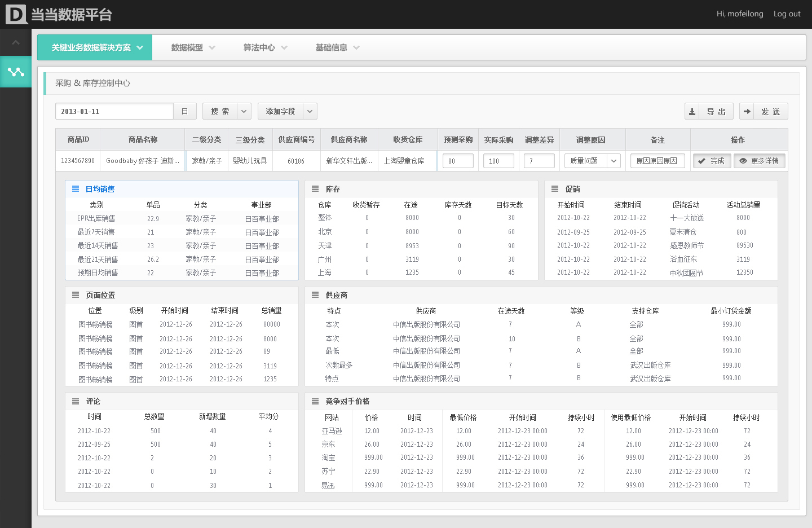Click the 使用最低价格 column header

click(631, 417)
